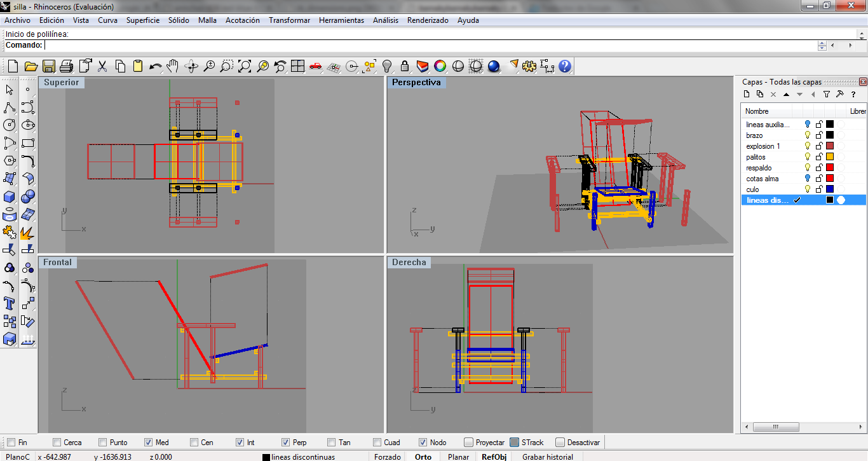Enable the Cerca object snap

57,443
